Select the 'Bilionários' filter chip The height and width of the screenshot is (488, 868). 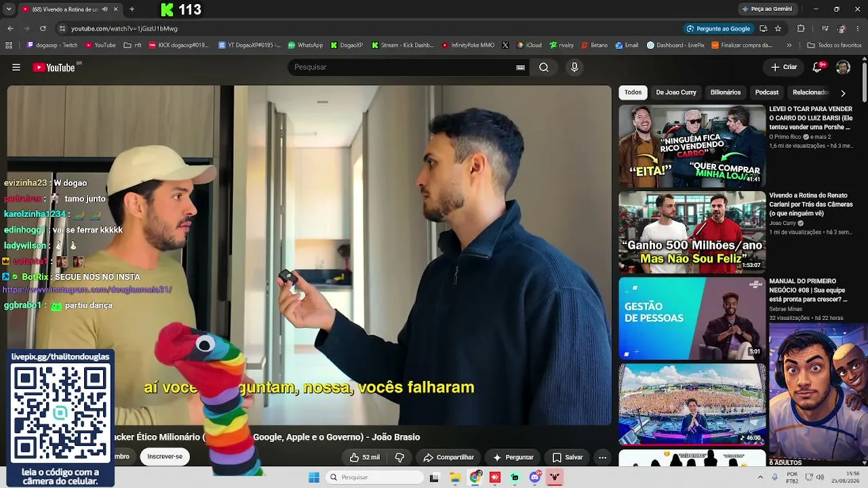tap(726, 92)
